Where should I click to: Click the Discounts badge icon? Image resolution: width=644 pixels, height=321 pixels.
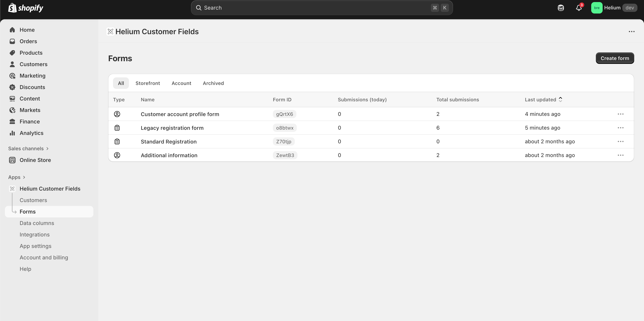point(12,87)
